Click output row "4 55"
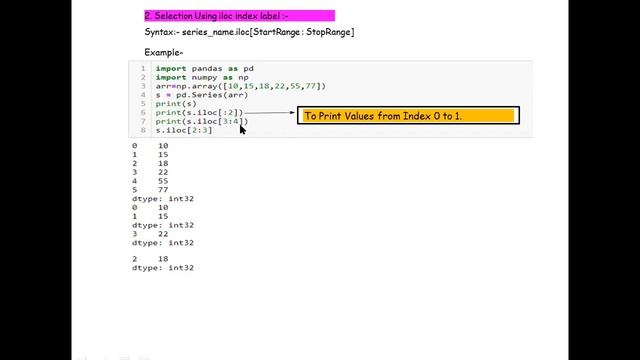640x360 pixels. (x=150, y=181)
